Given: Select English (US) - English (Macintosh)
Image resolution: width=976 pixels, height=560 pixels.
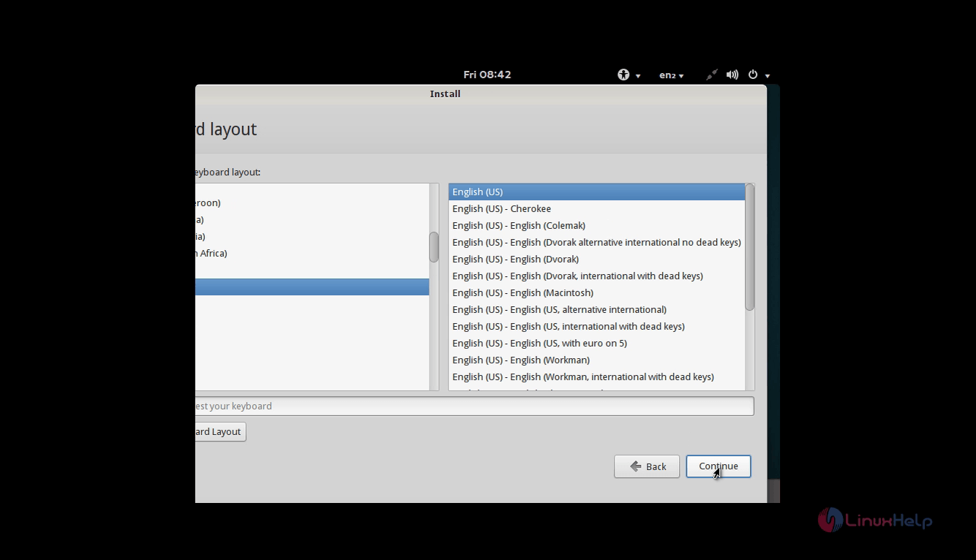Looking at the screenshot, I should pyautogui.click(x=596, y=292).
